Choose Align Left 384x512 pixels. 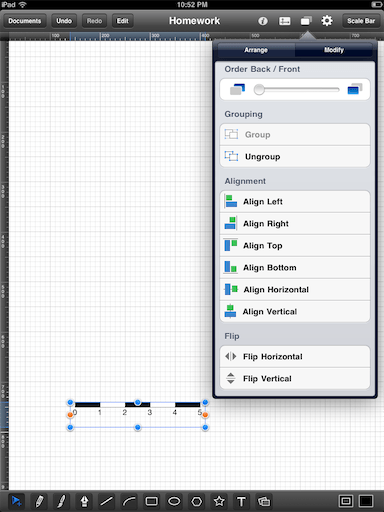(295, 202)
